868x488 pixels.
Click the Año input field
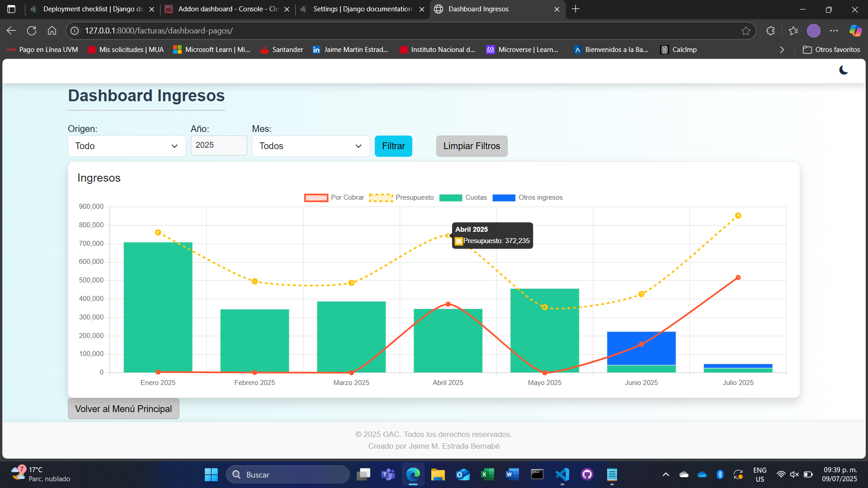click(x=219, y=145)
